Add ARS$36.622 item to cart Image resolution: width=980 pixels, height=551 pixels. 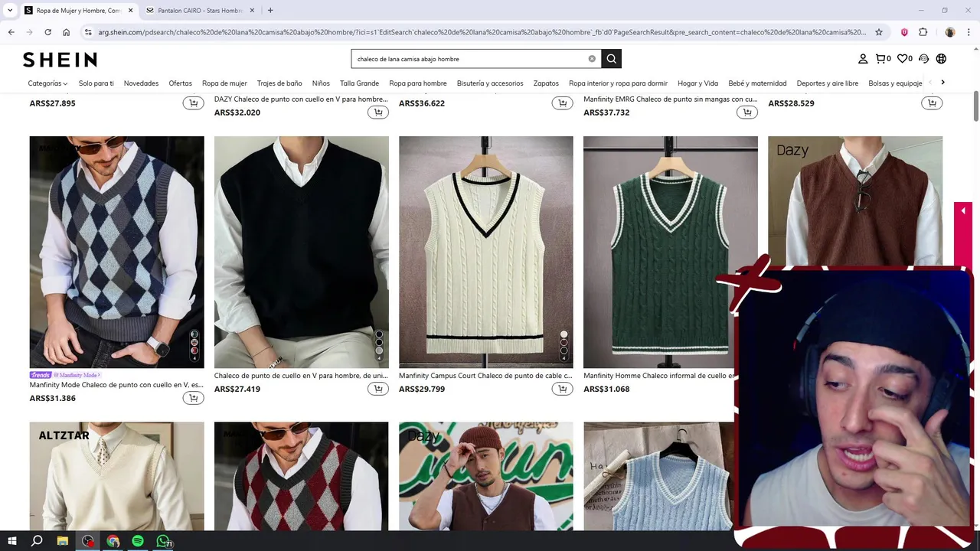[x=563, y=103]
